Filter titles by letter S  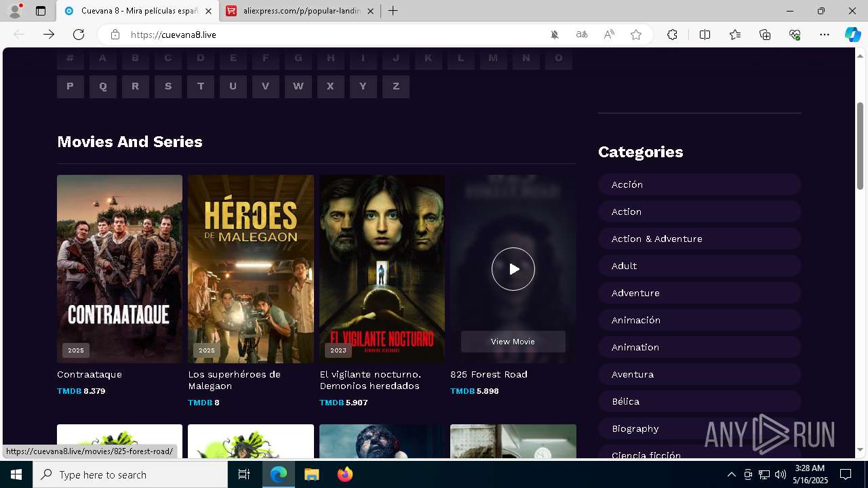(x=168, y=86)
